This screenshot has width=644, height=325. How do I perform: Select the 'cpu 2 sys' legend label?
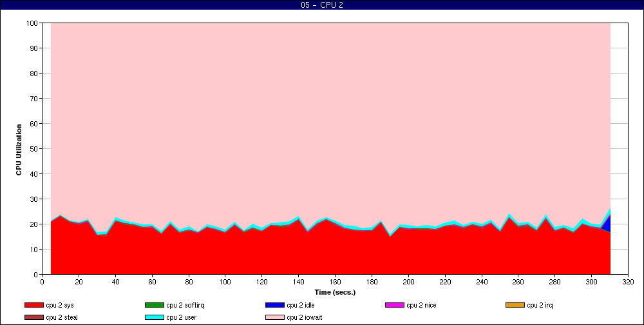tap(60, 305)
